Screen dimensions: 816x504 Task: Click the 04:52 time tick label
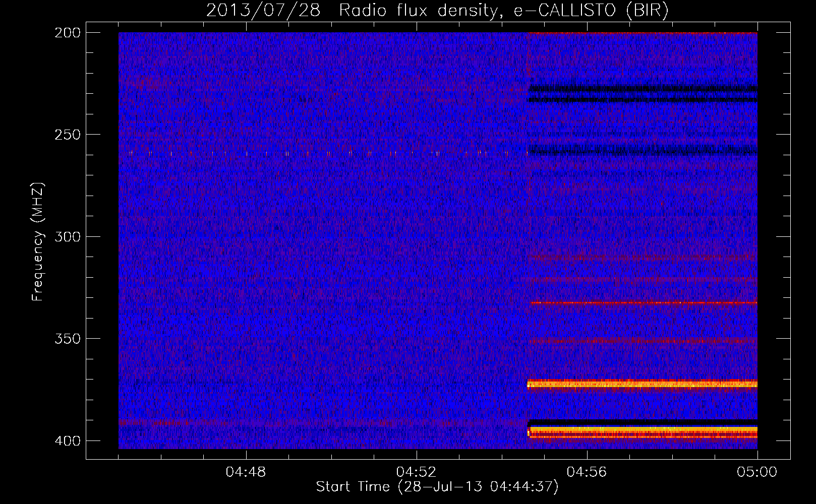tap(417, 472)
